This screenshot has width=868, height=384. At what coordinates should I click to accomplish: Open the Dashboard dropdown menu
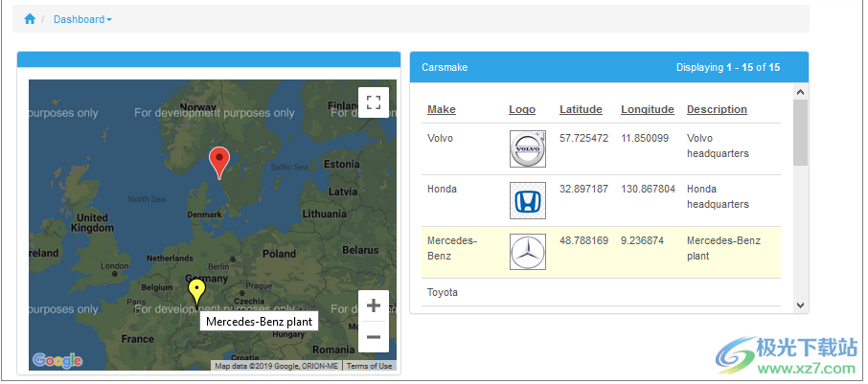pyautogui.click(x=81, y=19)
